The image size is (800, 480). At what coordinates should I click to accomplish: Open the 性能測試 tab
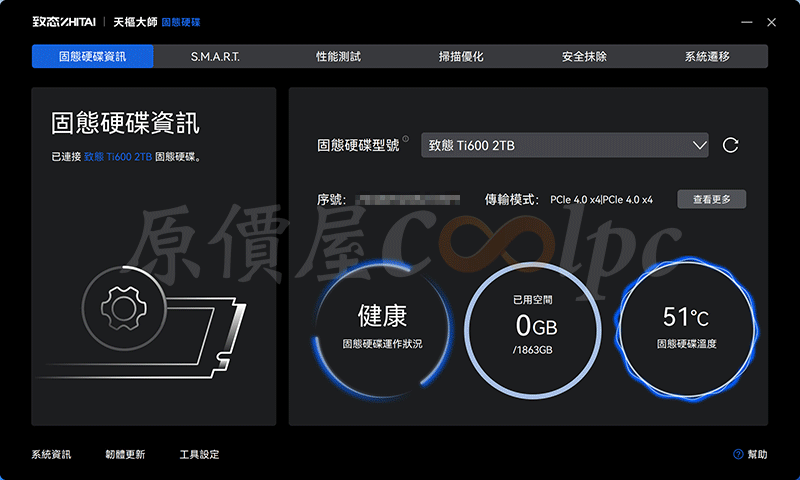[x=338, y=57]
